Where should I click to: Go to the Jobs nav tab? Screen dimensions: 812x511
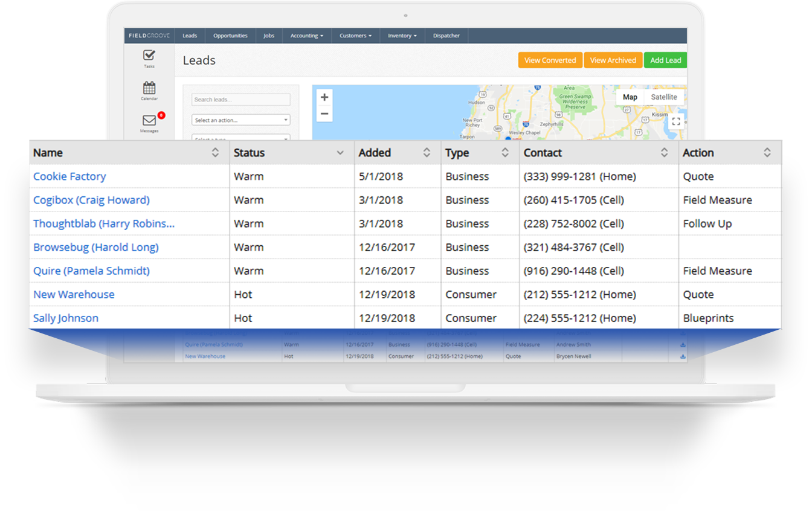point(269,36)
